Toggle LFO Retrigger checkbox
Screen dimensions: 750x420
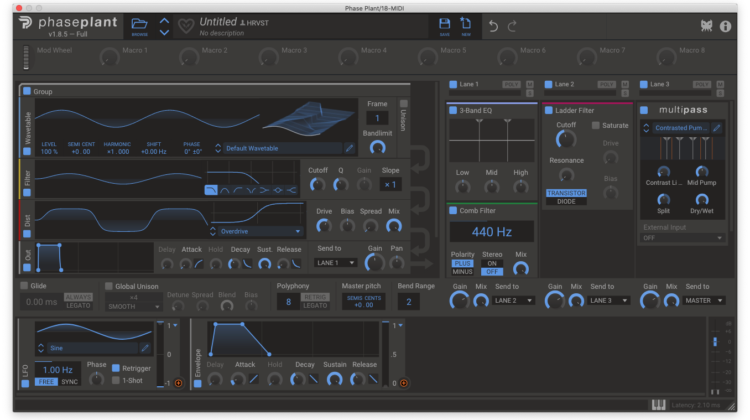point(116,368)
